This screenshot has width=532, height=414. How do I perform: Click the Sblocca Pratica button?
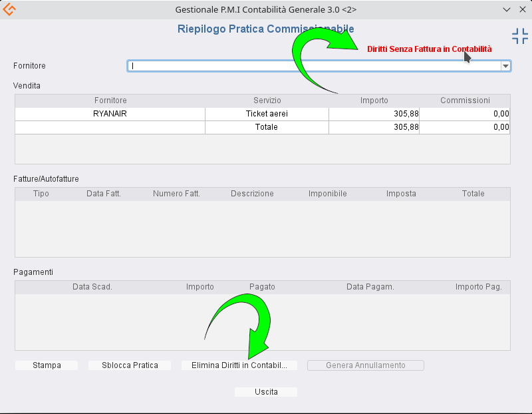pyautogui.click(x=130, y=365)
